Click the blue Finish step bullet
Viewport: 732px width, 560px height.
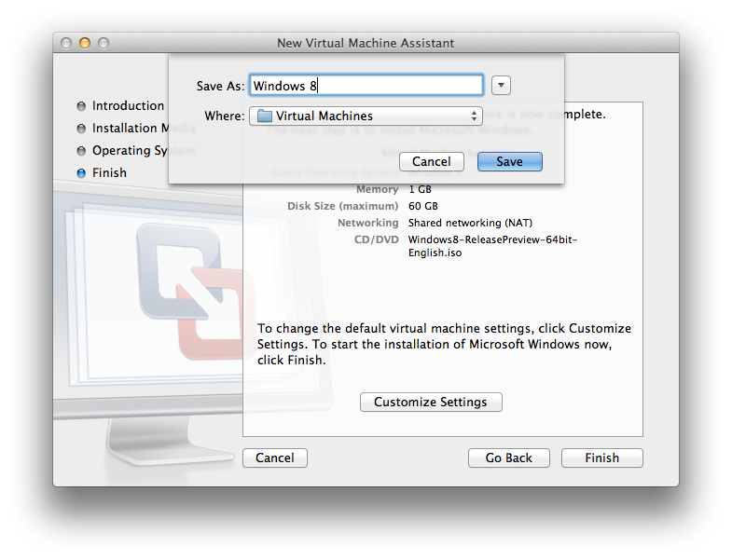(x=81, y=173)
